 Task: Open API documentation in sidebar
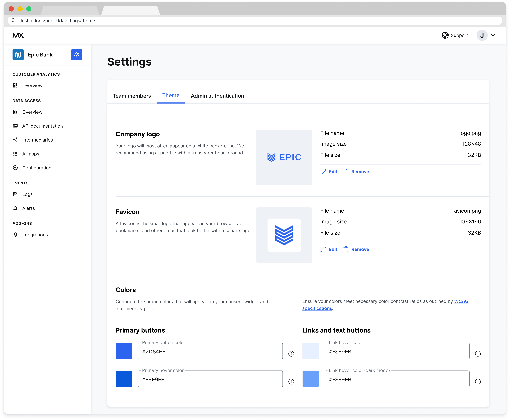point(42,126)
